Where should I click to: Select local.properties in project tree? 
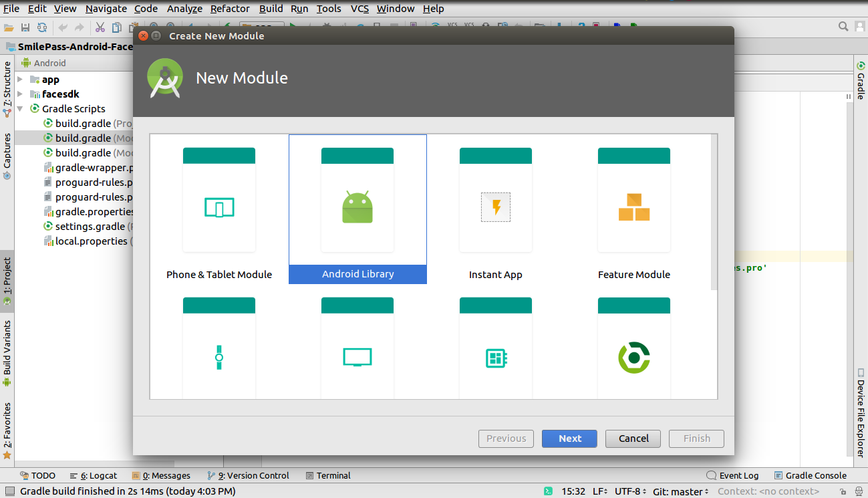(x=88, y=241)
